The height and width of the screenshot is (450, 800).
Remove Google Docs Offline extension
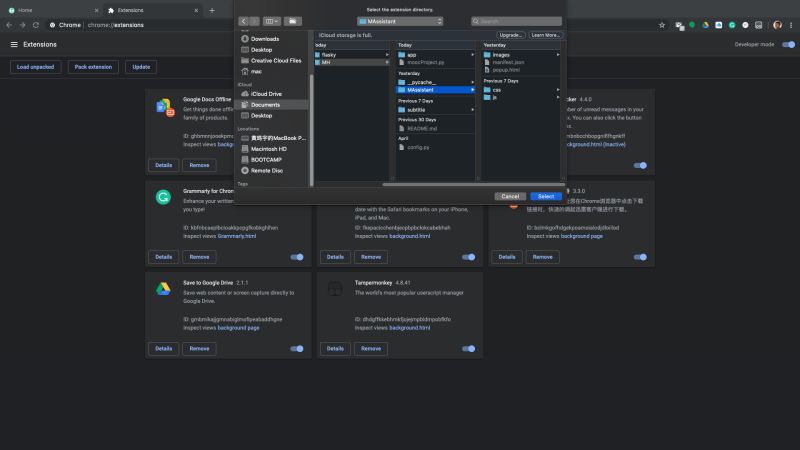pyautogui.click(x=199, y=165)
